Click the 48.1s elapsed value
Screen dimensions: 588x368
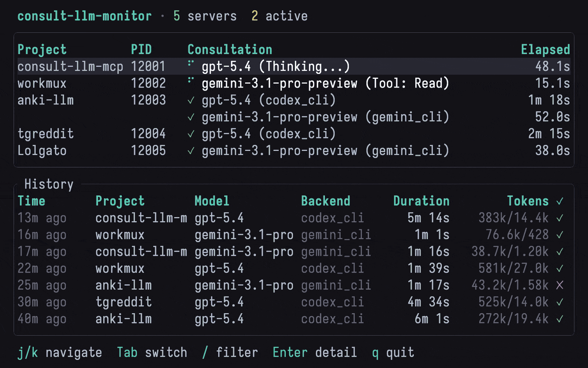pos(553,66)
